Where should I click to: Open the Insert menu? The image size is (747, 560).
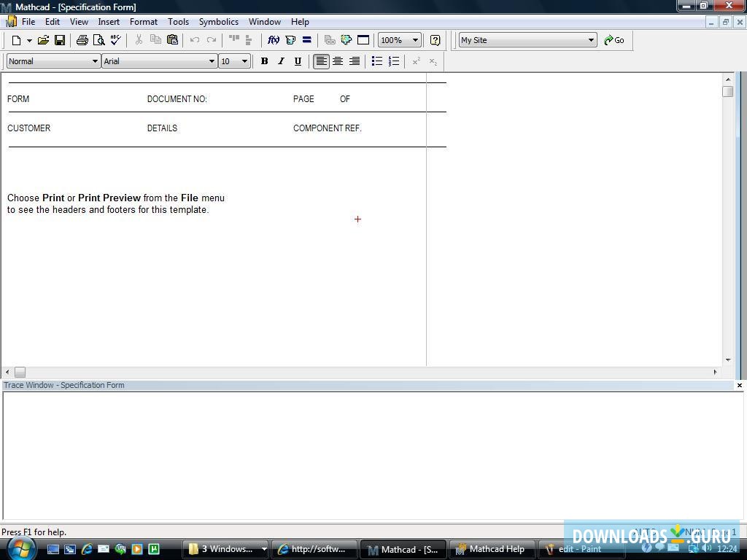109,22
